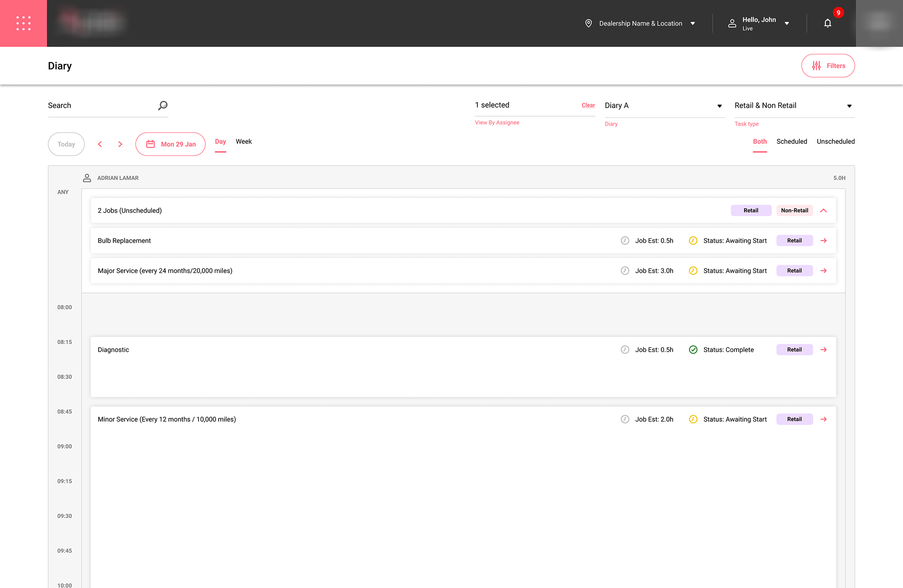The height and width of the screenshot is (588, 903).
Task: Collapse the 2 Jobs (Unscheduled) section
Action: coord(824,211)
